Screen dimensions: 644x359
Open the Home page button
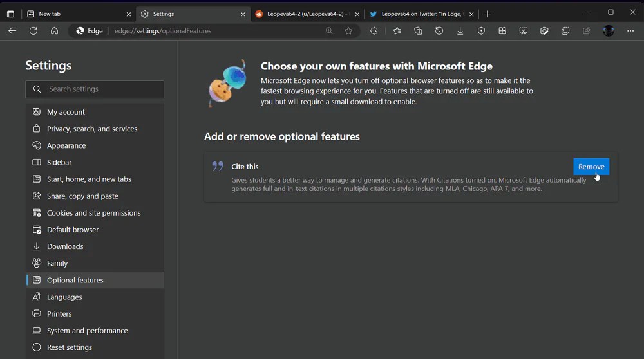54,31
